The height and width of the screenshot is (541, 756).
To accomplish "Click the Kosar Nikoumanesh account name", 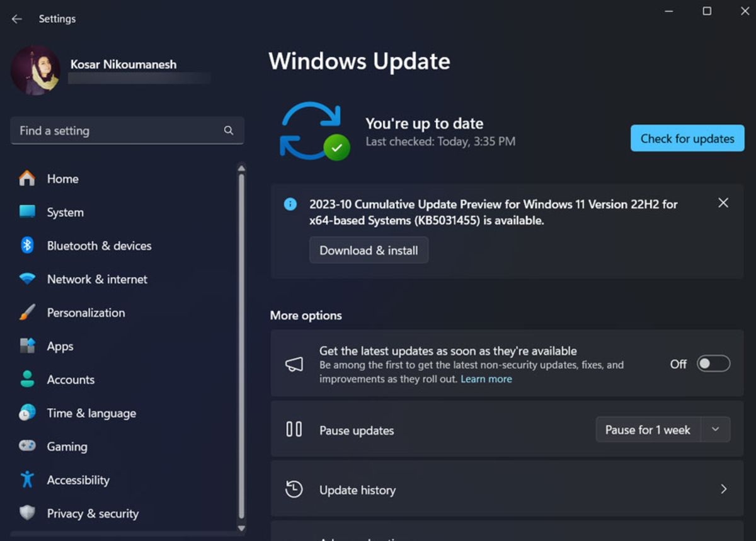I will point(123,64).
